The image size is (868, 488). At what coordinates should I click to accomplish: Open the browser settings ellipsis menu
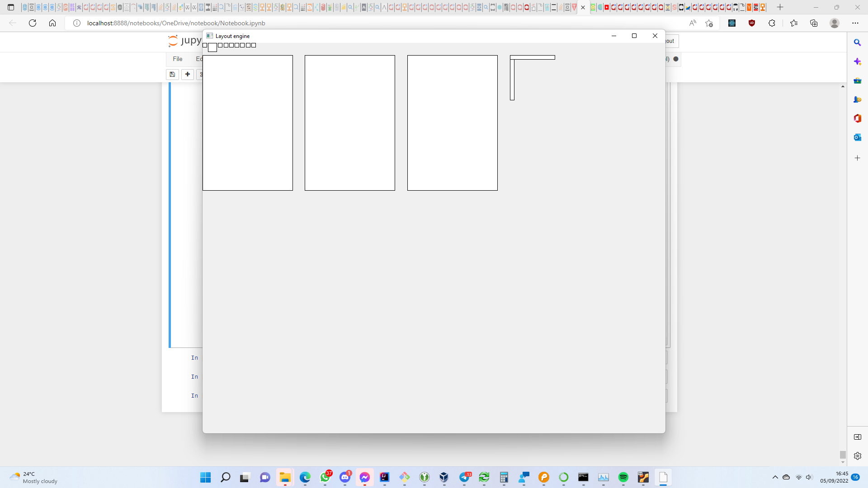pos(855,23)
